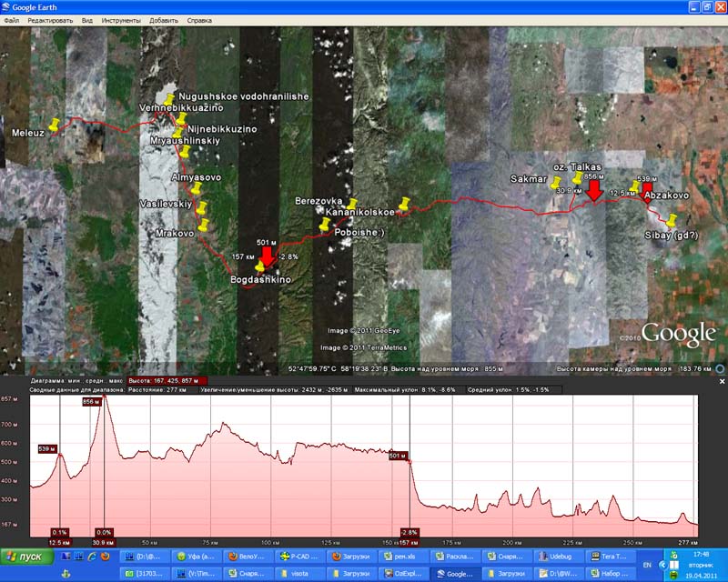Click the 501 м elevation label on chart

tap(398, 456)
